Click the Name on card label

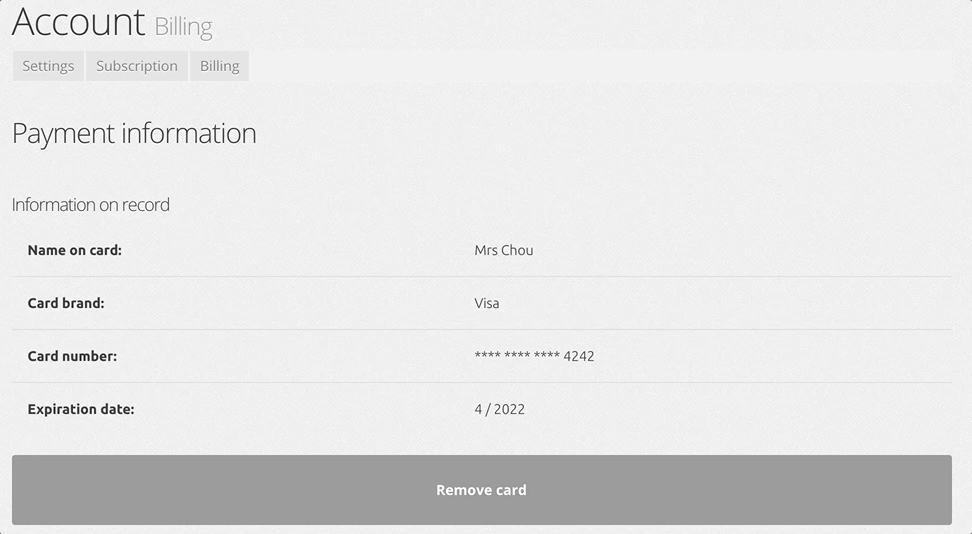tap(74, 250)
